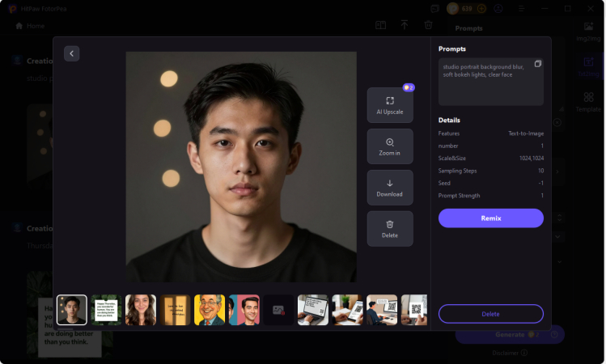Viewport: 606px width, 364px height.
Task: Open the user account profile icon
Action: tap(498, 9)
